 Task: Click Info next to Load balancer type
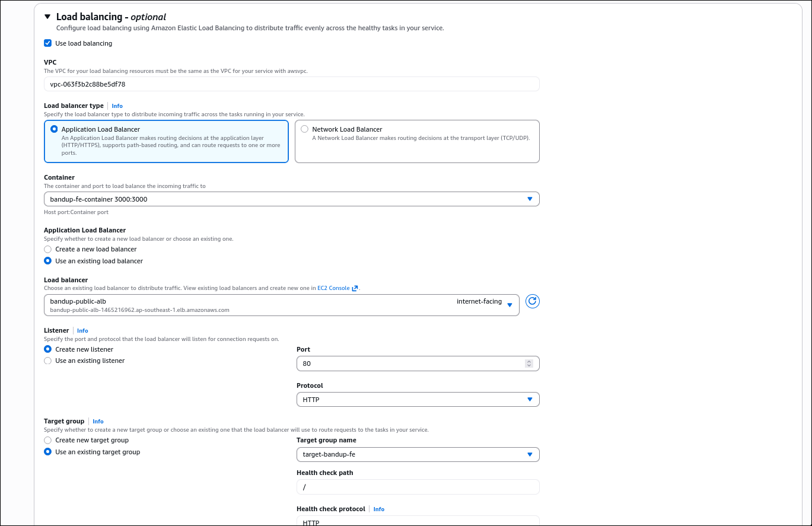(x=117, y=106)
